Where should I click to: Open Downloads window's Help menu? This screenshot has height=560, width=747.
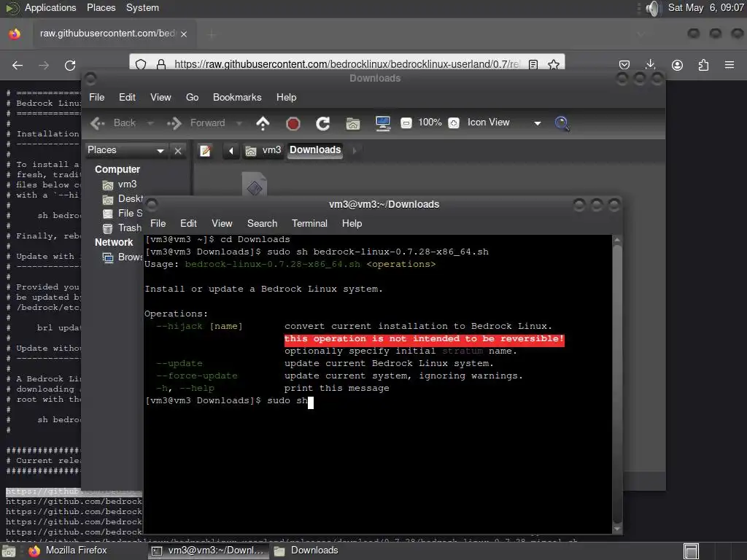pos(286,97)
